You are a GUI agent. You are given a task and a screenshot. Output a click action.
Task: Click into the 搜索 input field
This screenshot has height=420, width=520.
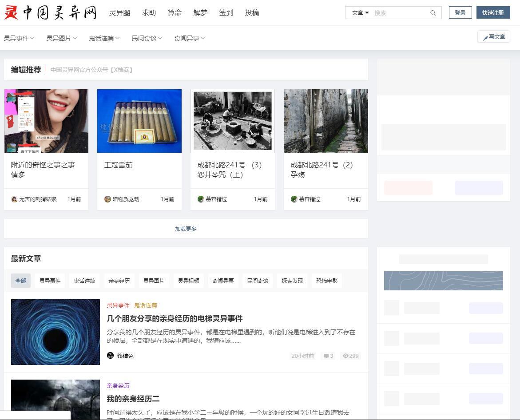[x=400, y=13]
